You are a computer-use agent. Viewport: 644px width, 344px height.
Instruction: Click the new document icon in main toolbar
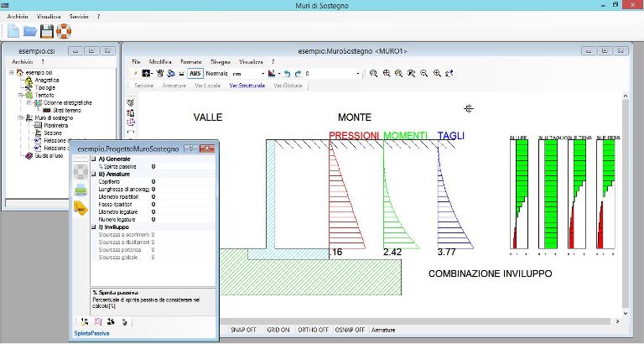pos(13,32)
